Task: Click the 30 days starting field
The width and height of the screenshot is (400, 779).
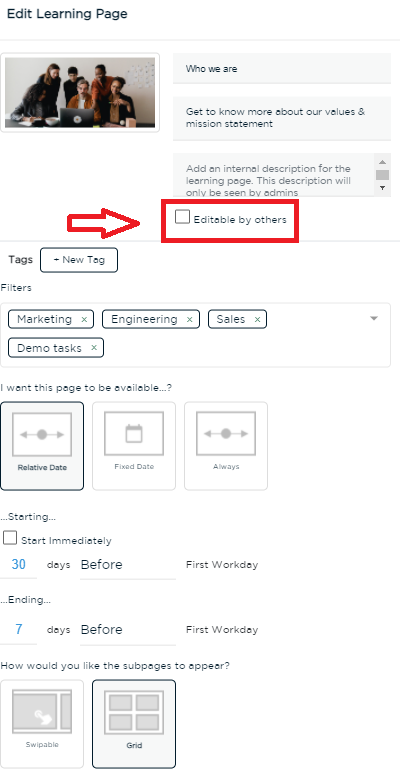Action: [18, 565]
